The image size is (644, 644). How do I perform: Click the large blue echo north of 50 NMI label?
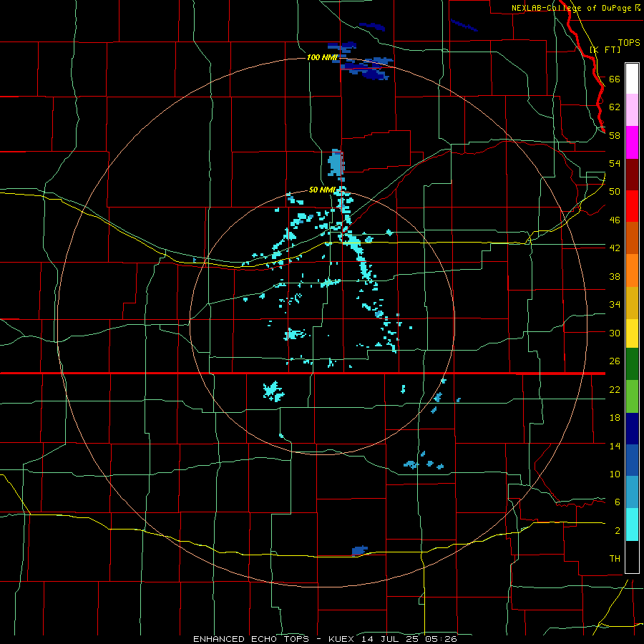[x=336, y=164]
